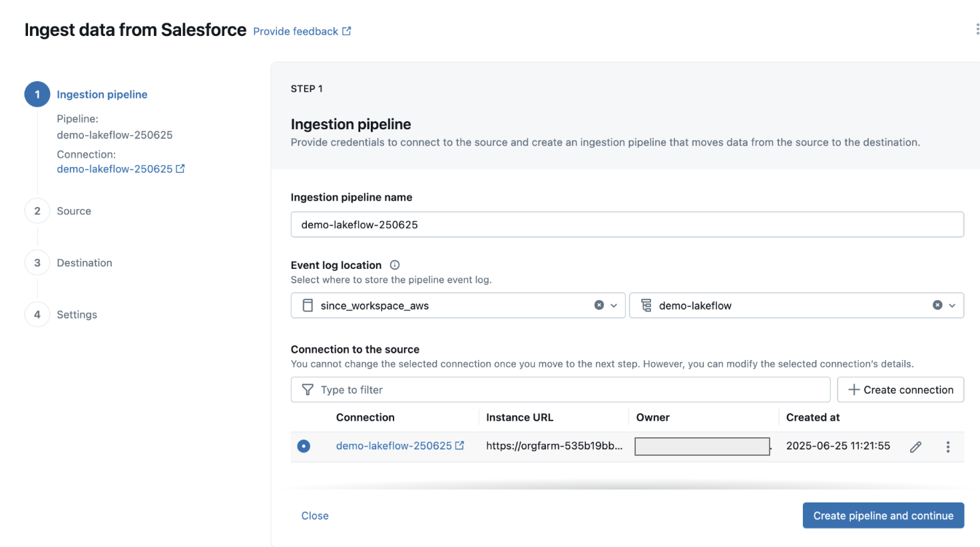Open the pencil edit icon for the connection
The height and width of the screenshot is (547, 980).
point(915,446)
